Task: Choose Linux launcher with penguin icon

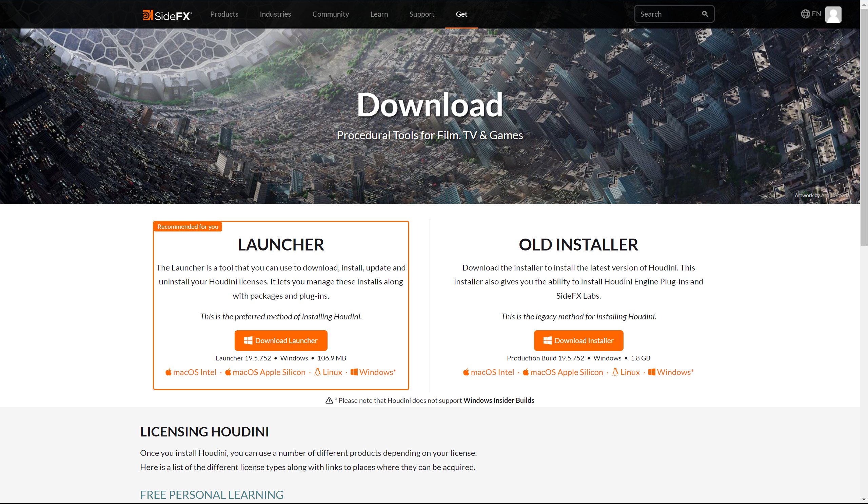Action: coord(328,372)
